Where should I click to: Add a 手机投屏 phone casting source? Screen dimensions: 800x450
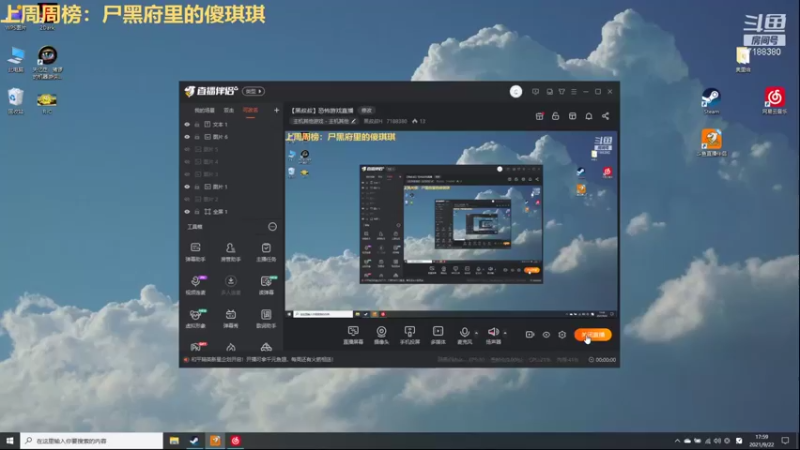coord(410,335)
